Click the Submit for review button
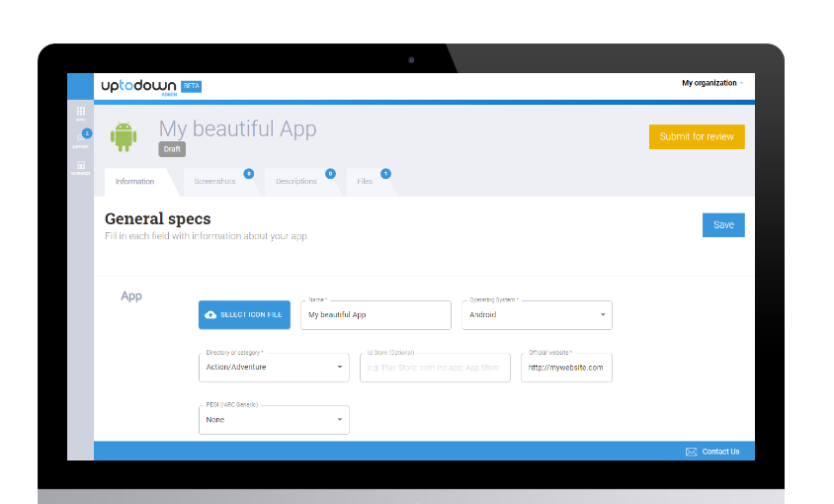The image size is (834, 504). coord(697,136)
